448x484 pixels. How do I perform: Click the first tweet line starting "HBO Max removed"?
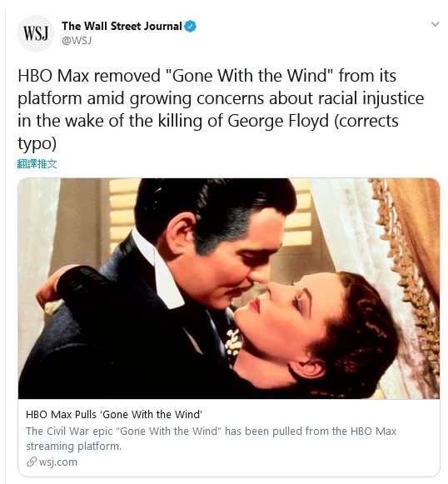click(x=207, y=76)
